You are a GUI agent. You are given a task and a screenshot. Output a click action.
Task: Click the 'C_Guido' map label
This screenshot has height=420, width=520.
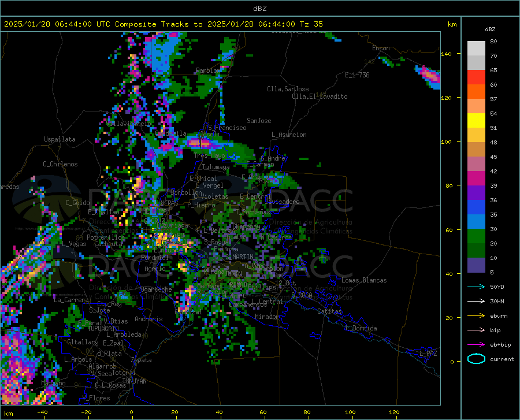pyautogui.click(x=77, y=203)
